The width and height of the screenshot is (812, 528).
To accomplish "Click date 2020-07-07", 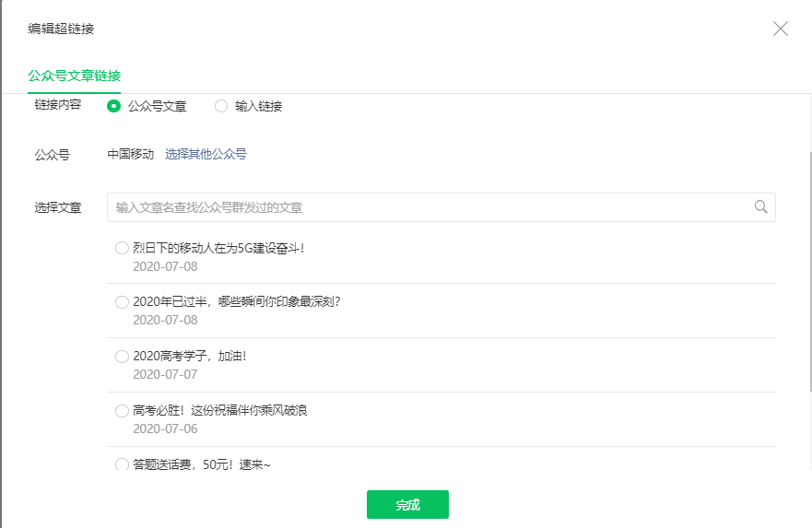I will (165, 374).
